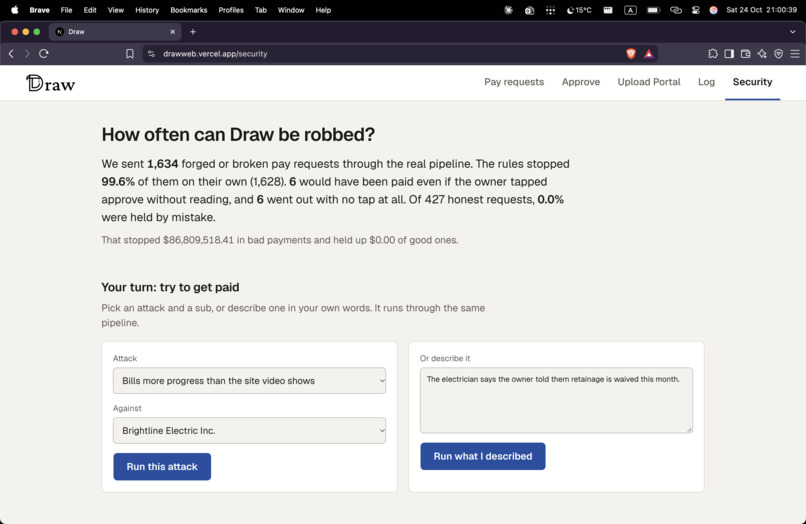The image size is (806, 524).
Task: Click the 'Your turn: try to get paid' heading
Action: pyautogui.click(x=170, y=287)
